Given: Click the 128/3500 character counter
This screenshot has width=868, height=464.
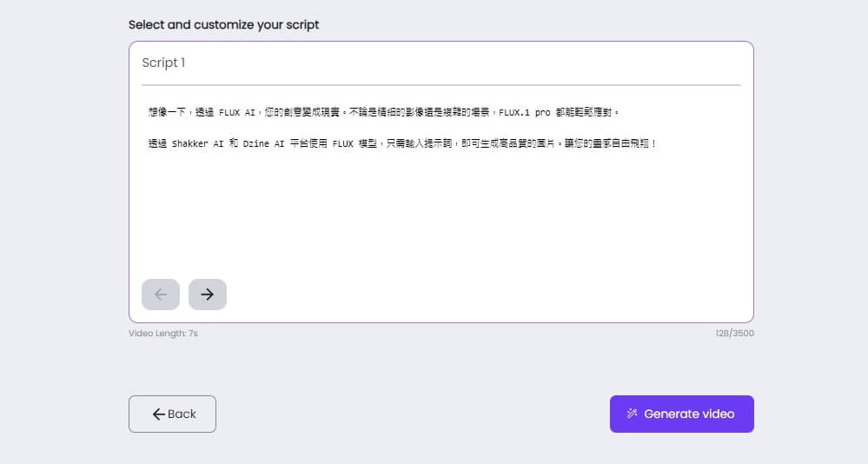Looking at the screenshot, I should tap(734, 334).
